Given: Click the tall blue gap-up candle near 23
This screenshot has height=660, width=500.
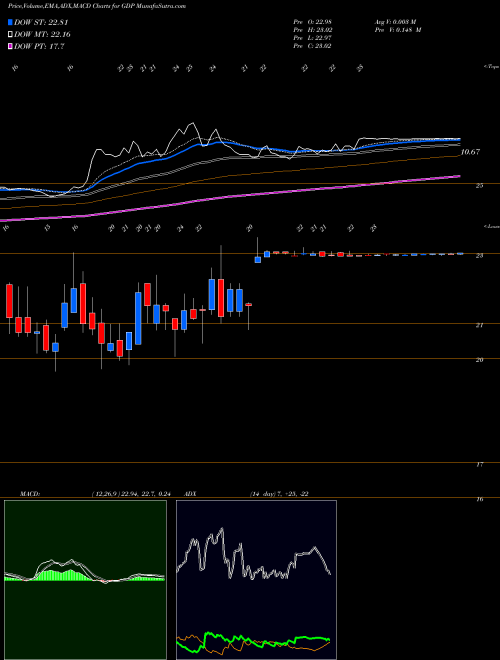Looking at the screenshot, I should click(258, 260).
